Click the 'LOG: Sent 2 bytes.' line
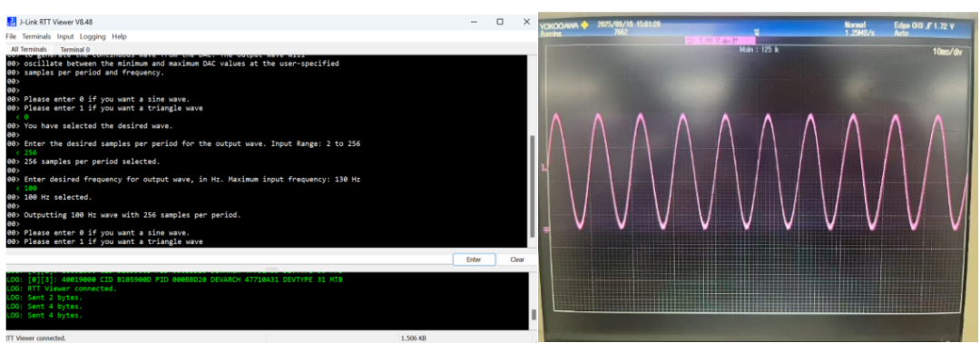The width and height of the screenshot is (980, 343). [x=45, y=298]
